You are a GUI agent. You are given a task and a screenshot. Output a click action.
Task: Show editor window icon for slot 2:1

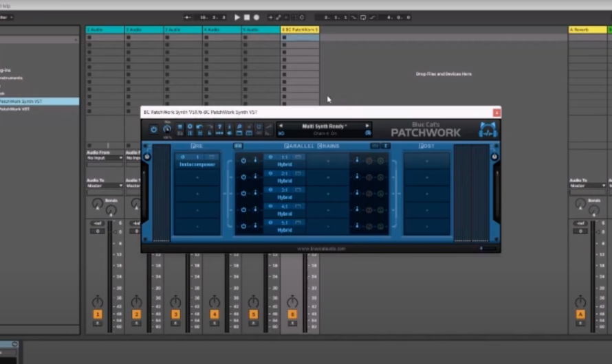point(298,174)
